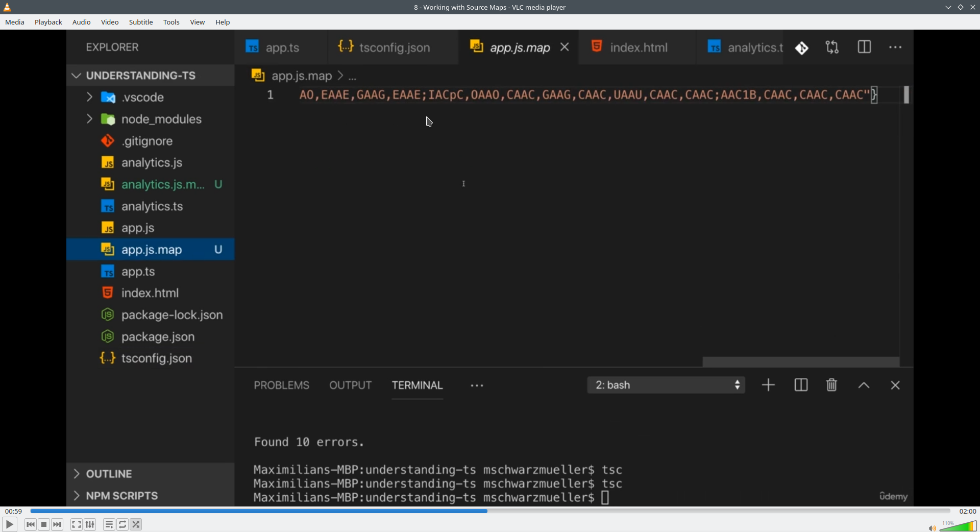Select app.js.map in the explorer
Image resolution: width=980 pixels, height=532 pixels.
(x=151, y=250)
